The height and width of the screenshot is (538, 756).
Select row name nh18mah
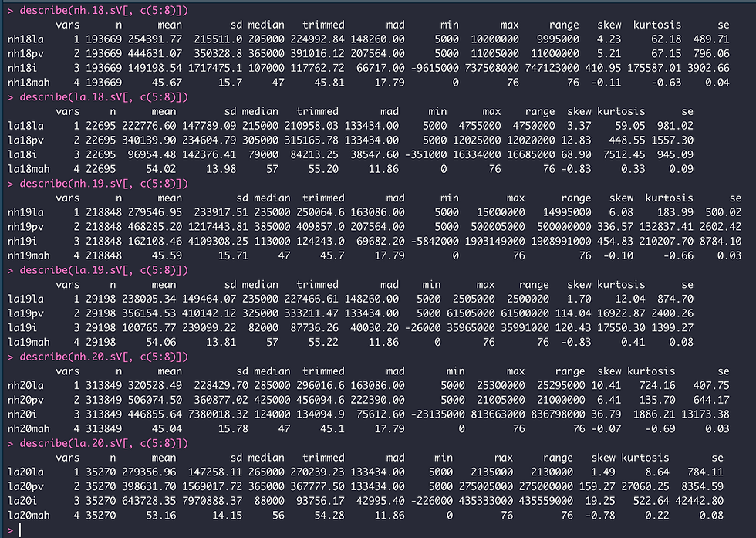[29, 83]
